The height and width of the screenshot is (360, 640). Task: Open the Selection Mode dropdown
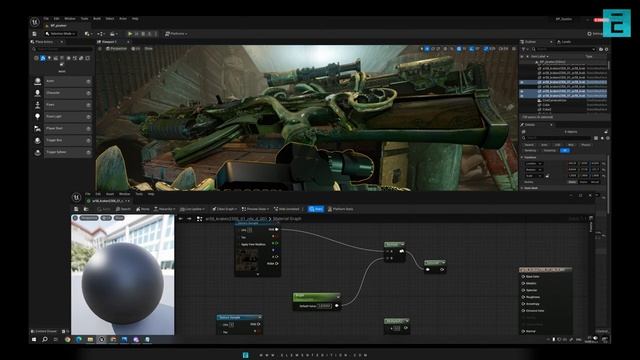point(60,34)
